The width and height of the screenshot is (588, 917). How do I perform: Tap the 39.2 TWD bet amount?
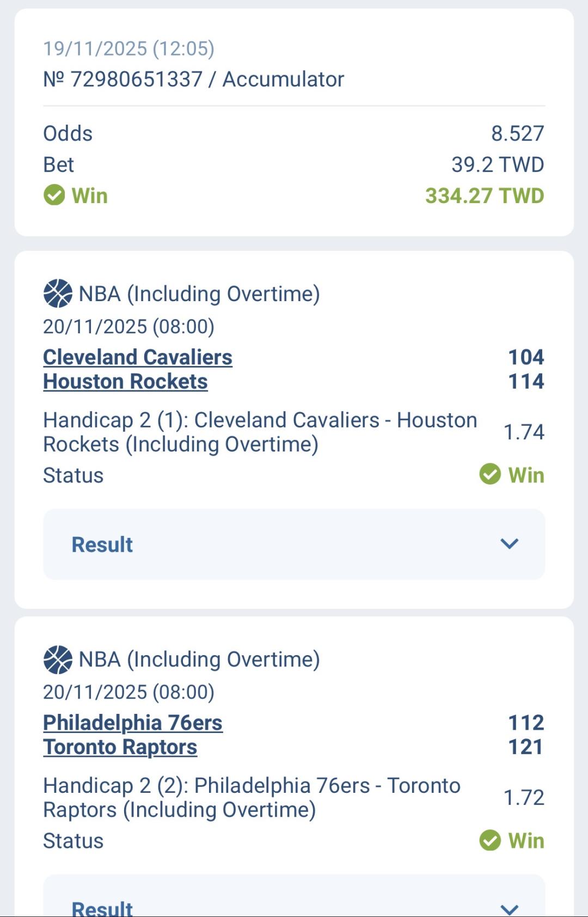click(x=498, y=164)
